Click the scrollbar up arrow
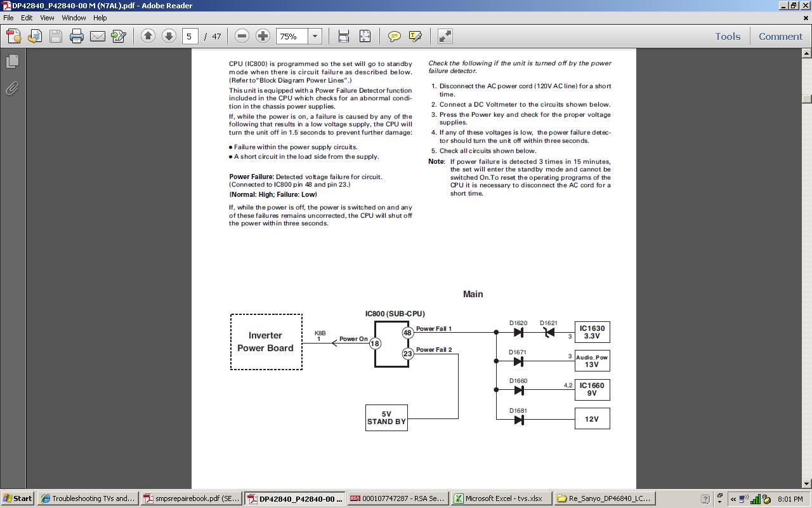The width and height of the screenshot is (812, 508). click(x=807, y=53)
